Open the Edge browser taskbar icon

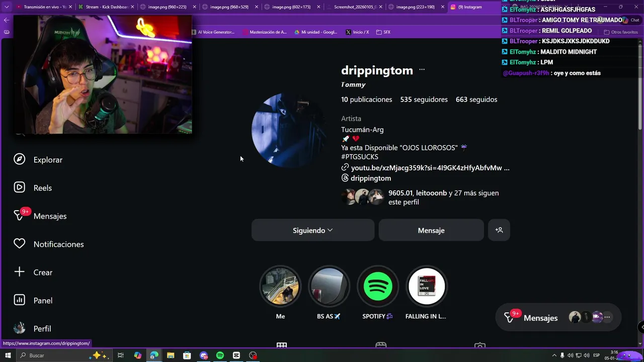pos(154,355)
